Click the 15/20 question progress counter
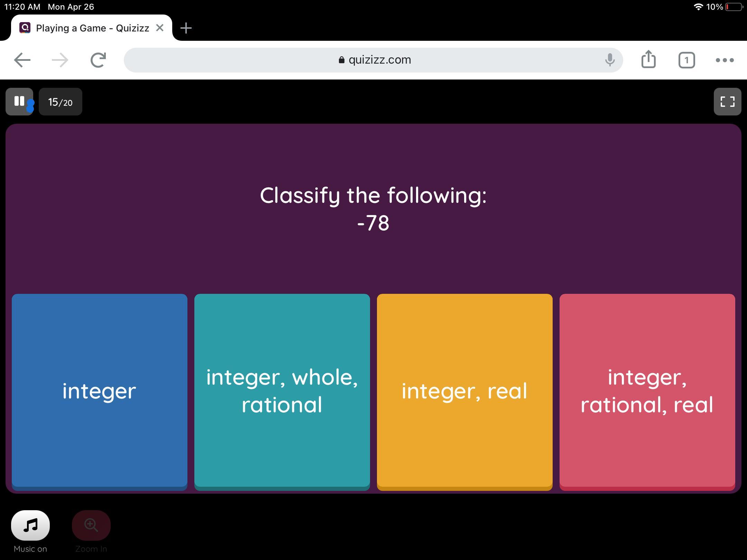The width and height of the screenshot is (747, 560). tap(61, 102)
